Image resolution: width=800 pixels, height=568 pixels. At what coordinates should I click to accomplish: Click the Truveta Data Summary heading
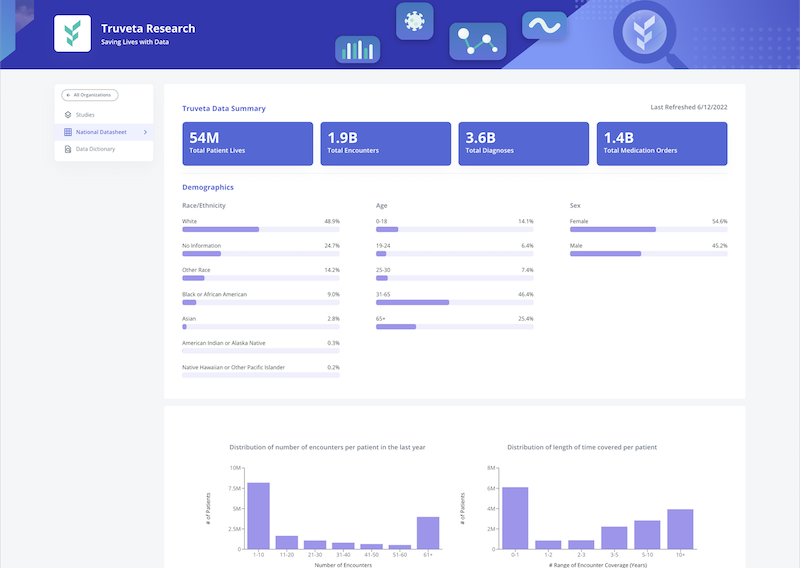[x=224, y=108]
